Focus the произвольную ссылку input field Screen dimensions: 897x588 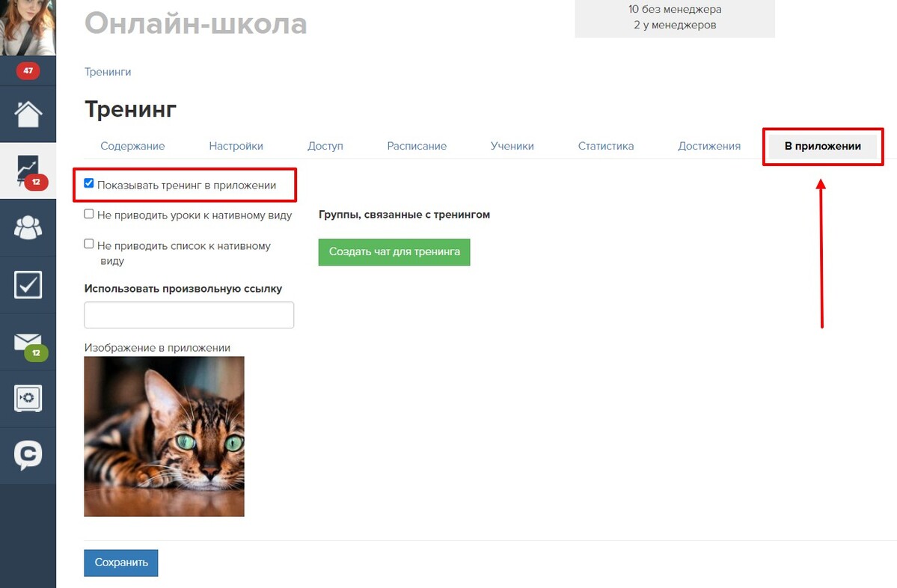tap(189, 315)
